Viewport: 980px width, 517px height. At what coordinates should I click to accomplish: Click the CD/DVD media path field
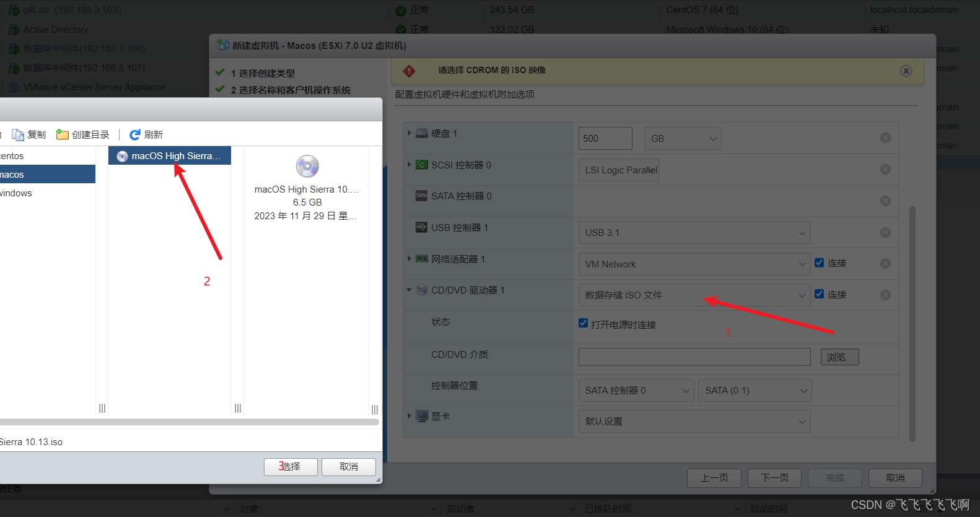point(694,357)
